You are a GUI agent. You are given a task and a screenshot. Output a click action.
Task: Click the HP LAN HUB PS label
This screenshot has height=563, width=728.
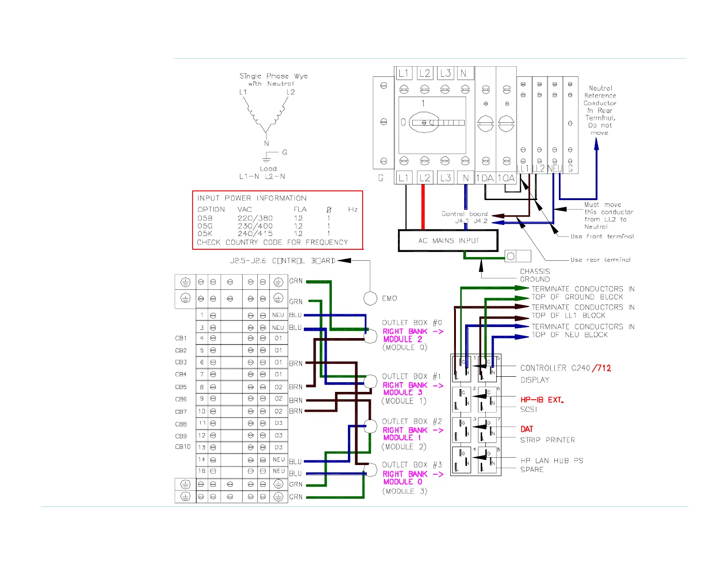click(552, 460)
